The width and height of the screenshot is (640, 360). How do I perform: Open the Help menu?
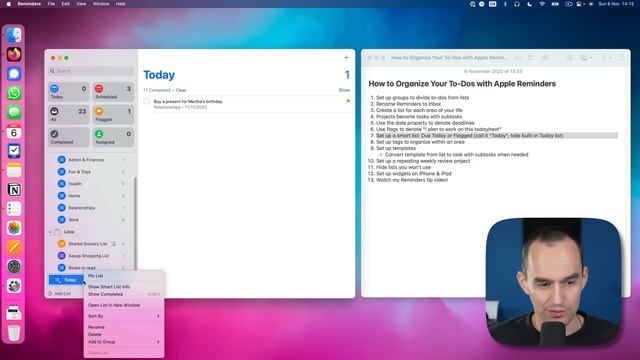pyautogui.click(x=120, y=4)
